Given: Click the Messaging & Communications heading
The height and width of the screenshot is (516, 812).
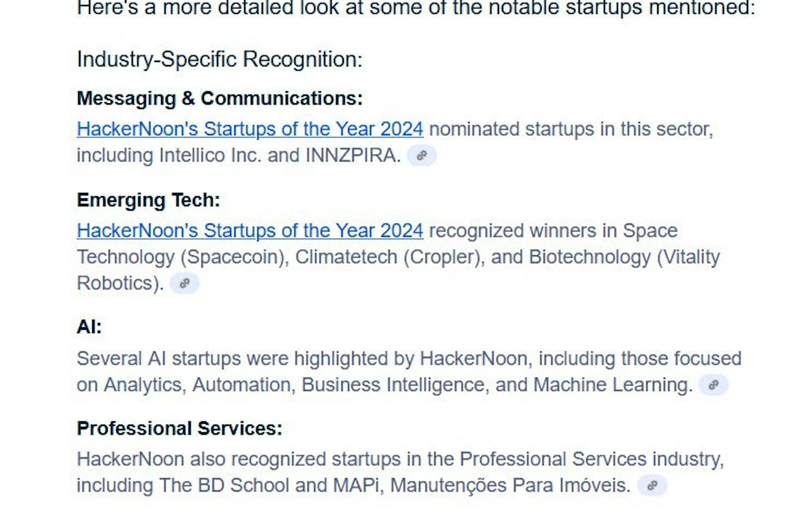Looking at the screenshot, I should [219, 99].
